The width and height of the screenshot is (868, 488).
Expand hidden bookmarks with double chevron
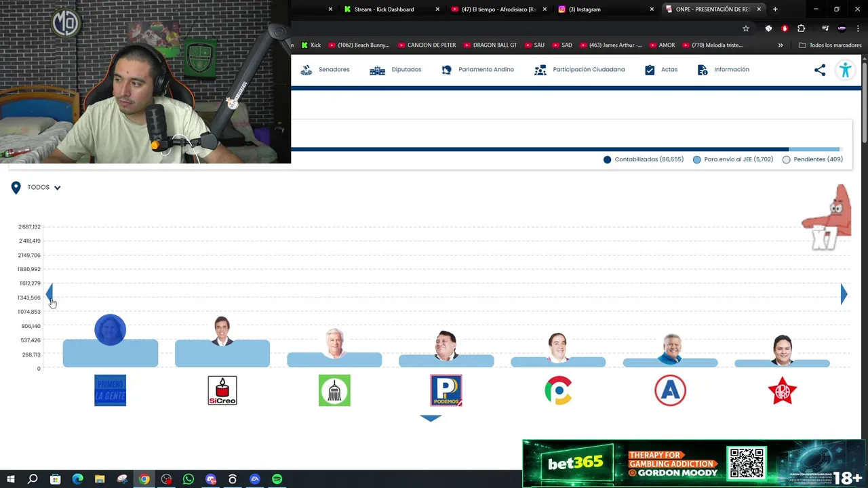click(781, 45)
